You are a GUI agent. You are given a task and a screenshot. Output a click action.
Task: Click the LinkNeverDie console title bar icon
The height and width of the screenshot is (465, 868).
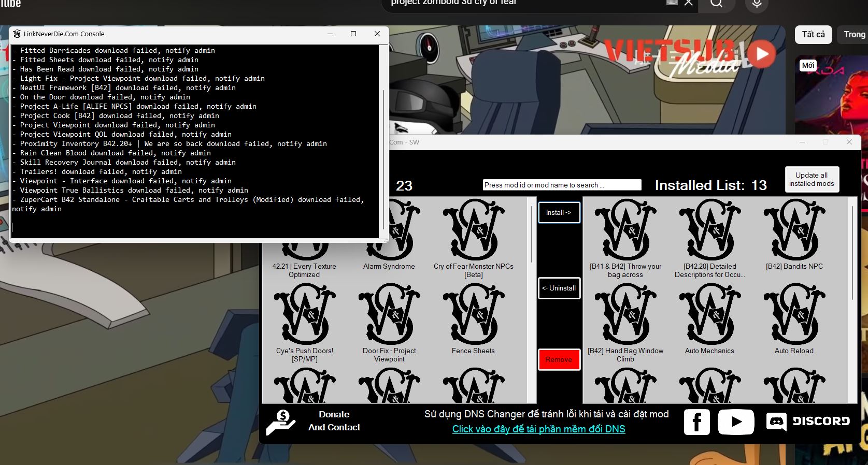tap(17, 34)
